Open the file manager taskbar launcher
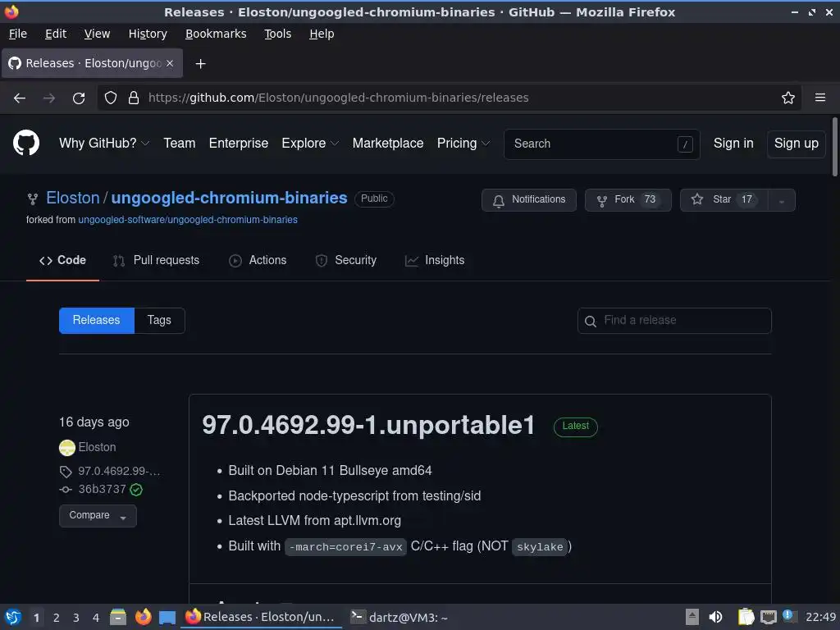 point(118,617)
